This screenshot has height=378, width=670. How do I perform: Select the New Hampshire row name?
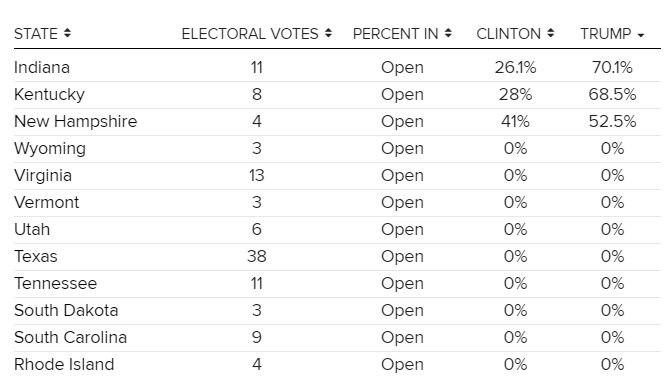76,122
